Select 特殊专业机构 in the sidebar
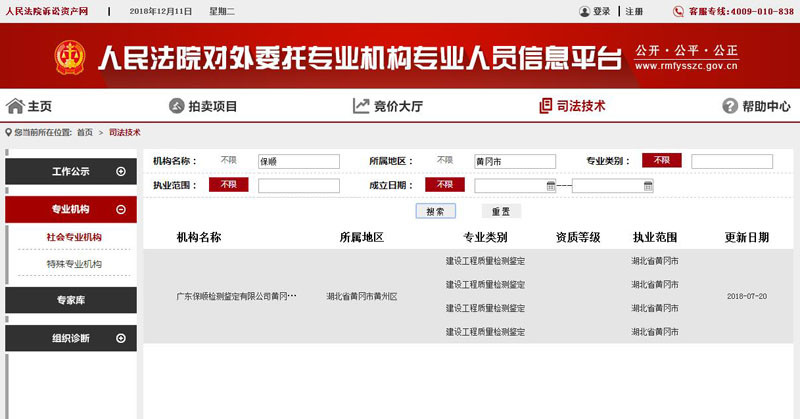800x419 pixels. [74, 264]
